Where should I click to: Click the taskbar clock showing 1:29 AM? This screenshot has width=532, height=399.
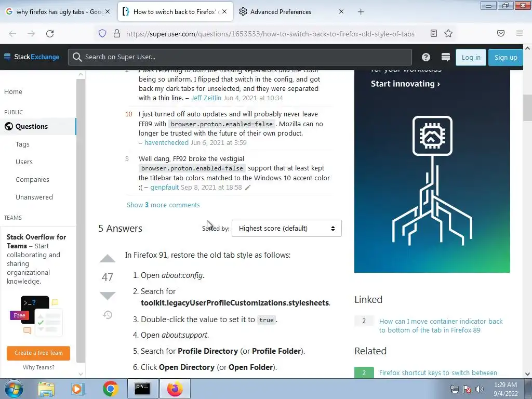point(506,389)
